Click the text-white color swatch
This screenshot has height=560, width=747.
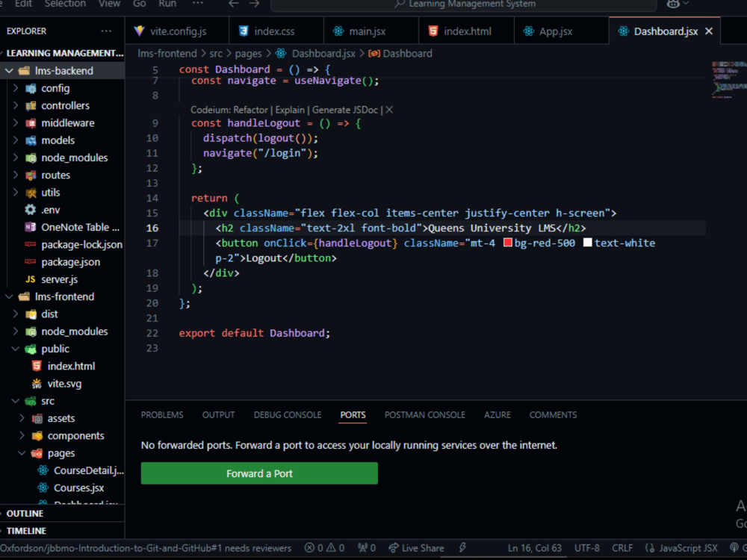coord(588,243)
